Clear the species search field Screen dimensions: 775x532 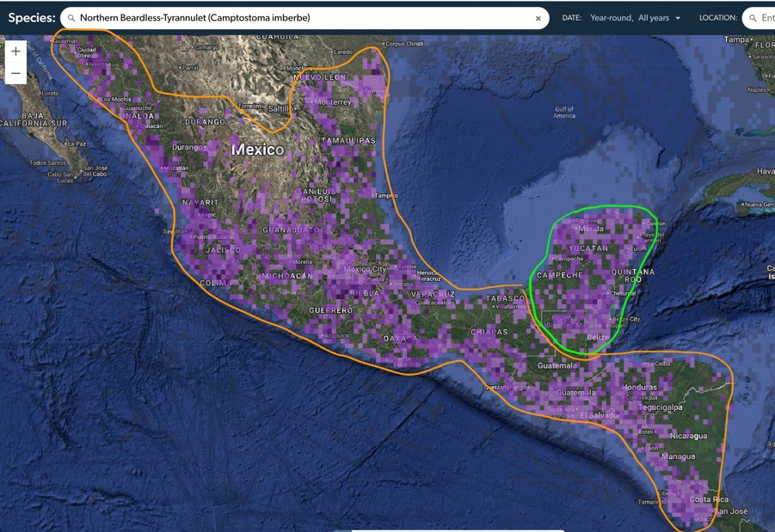(538, 18)
